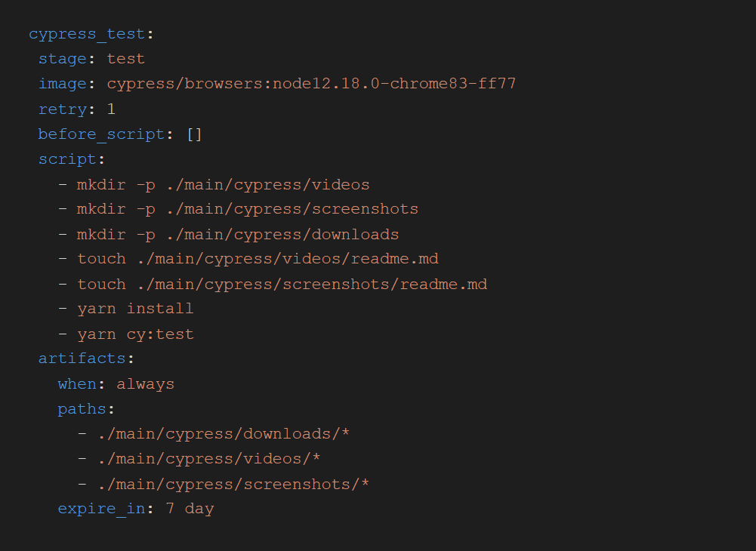Click the script key
The image size is (756, 551).
coord(67,159)
